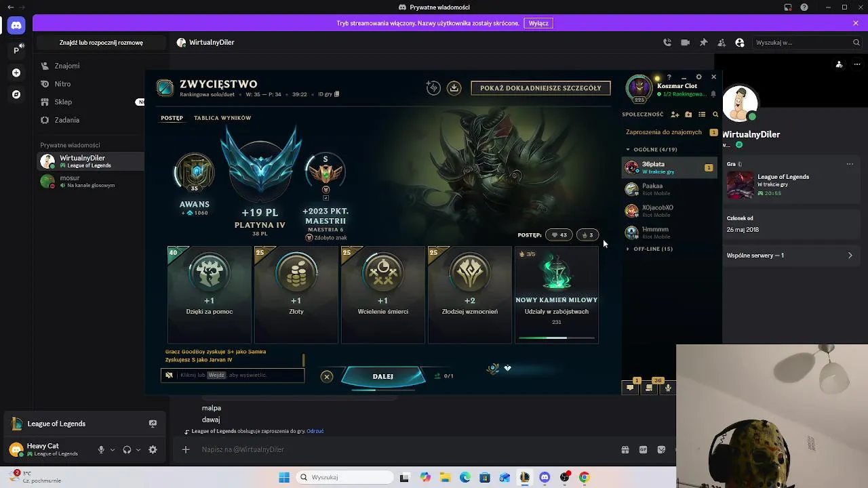Click Odrzuć link in chat
Image resolution: width=868 pixels, height=488 pixels.
point(315,431)
